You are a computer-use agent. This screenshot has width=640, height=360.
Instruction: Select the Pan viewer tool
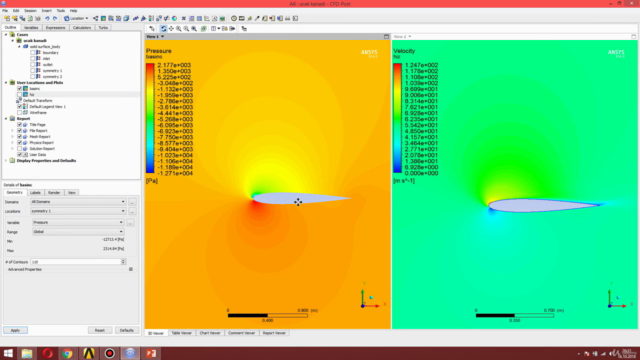[171, 29]
